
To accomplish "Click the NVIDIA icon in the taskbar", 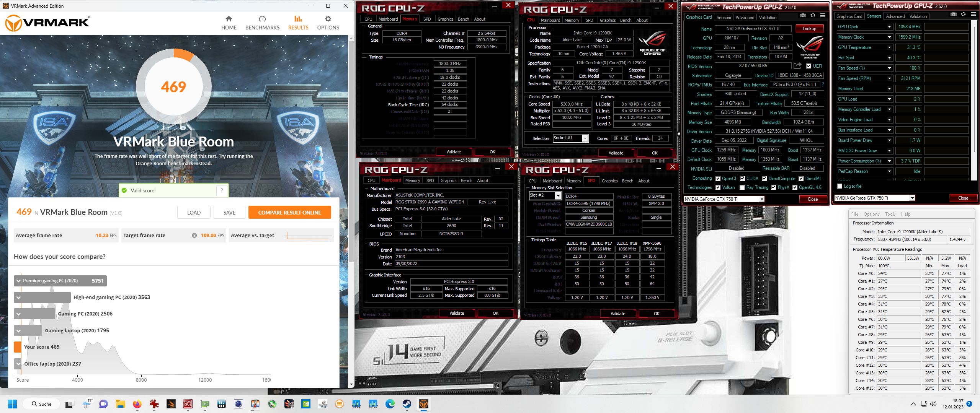I will pyautogui.click(x=305, y=404).
